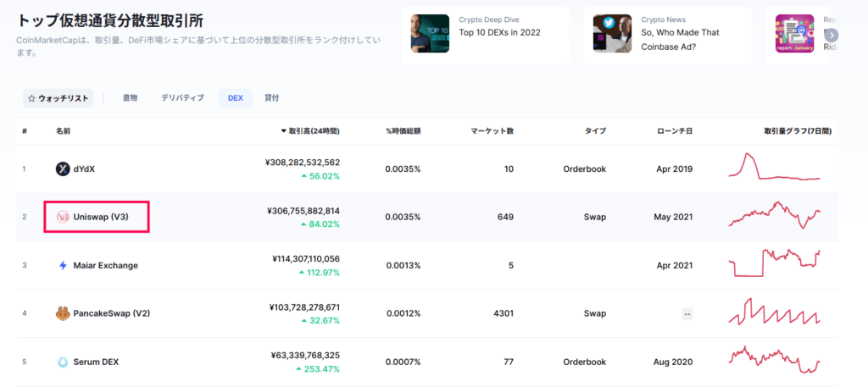Viewport: 868px width, 387px height.
Task: Sort by %時価総額 column header
Action: [x=403, y=131]
